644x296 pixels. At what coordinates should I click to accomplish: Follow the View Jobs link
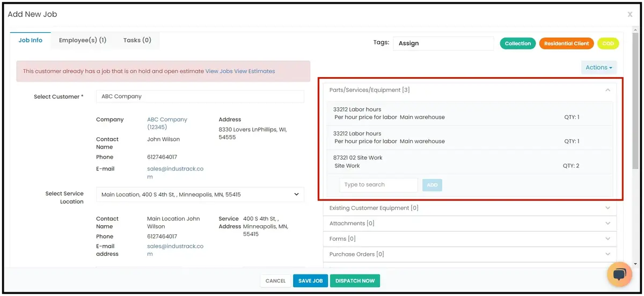pyautogui.click(x=218, y=71)
